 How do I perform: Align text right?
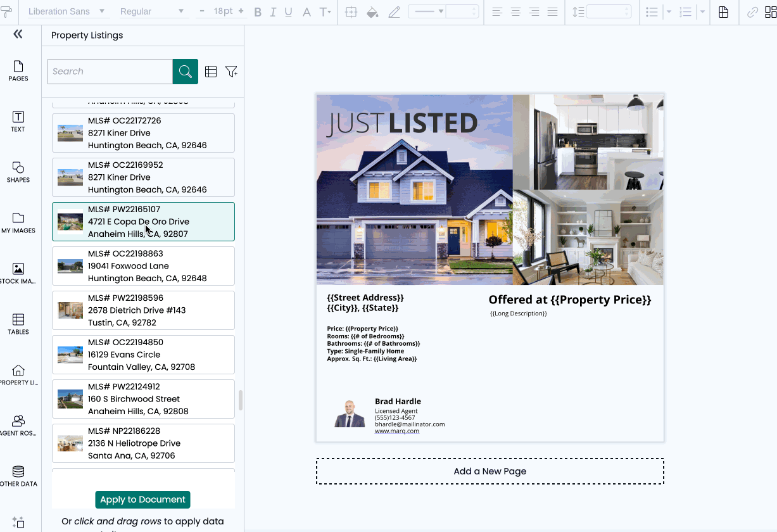point(534,12)
